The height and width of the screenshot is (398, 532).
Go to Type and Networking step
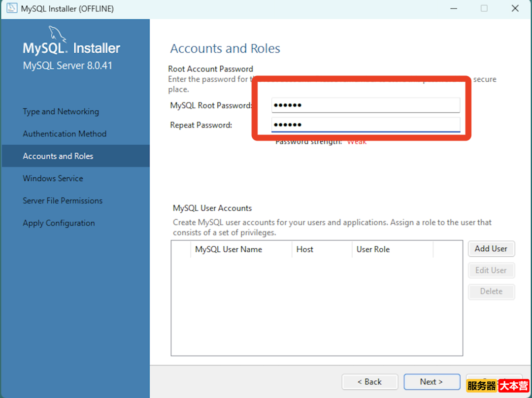point(61,112)
